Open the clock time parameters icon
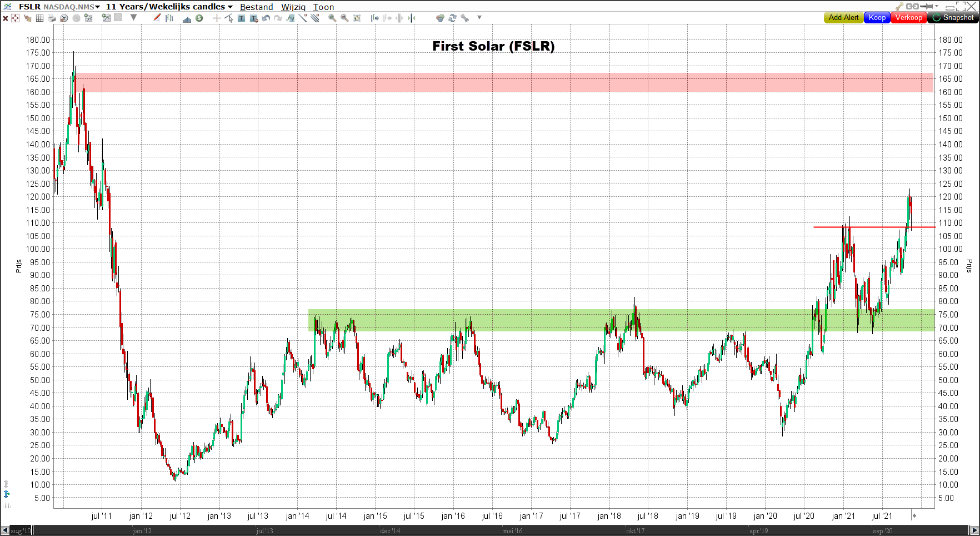 64,18
